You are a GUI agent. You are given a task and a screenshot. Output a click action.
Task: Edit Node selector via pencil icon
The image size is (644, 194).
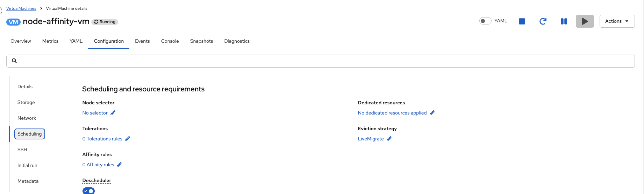pyautogui.click(x=113, y=113)
